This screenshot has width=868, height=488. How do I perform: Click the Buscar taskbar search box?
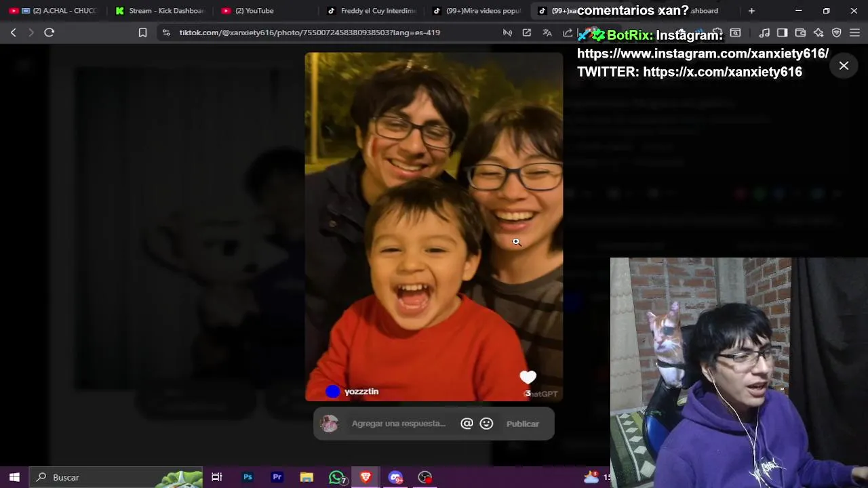(x=115, y=477)
